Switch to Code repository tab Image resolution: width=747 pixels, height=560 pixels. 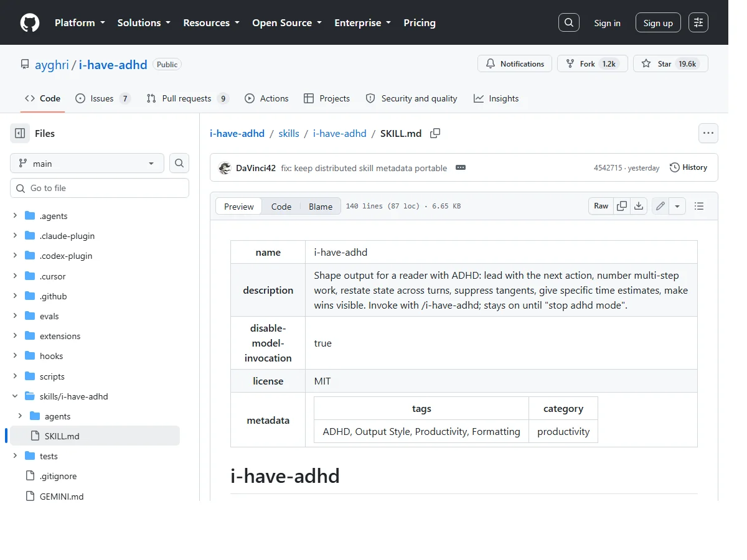point(42,98)
